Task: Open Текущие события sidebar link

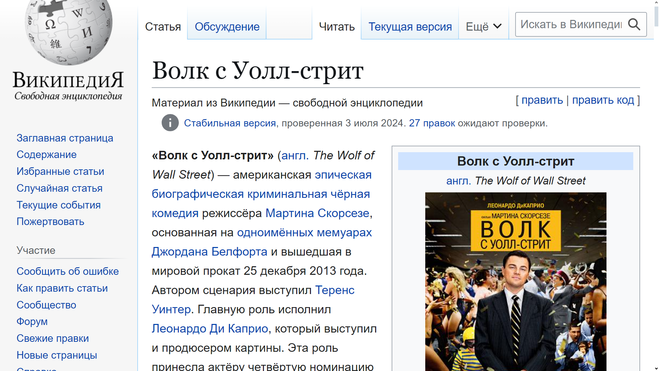Action: (58, 205)
